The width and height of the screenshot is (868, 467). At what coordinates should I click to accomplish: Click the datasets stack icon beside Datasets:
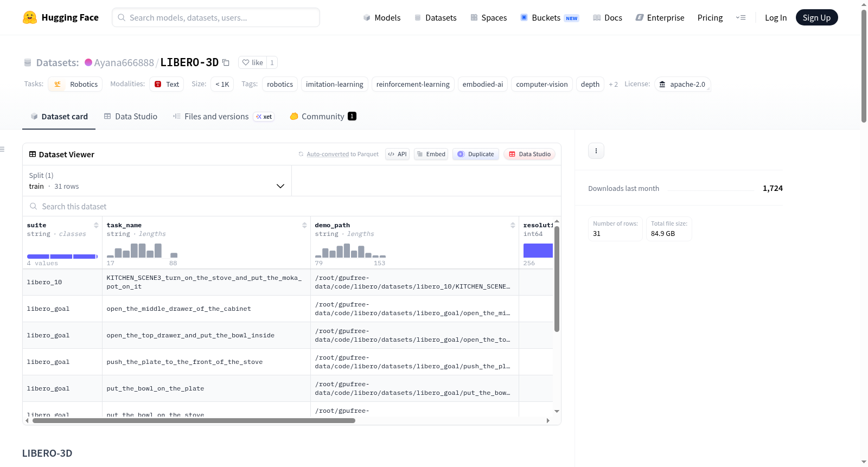(x=28, y=62)
